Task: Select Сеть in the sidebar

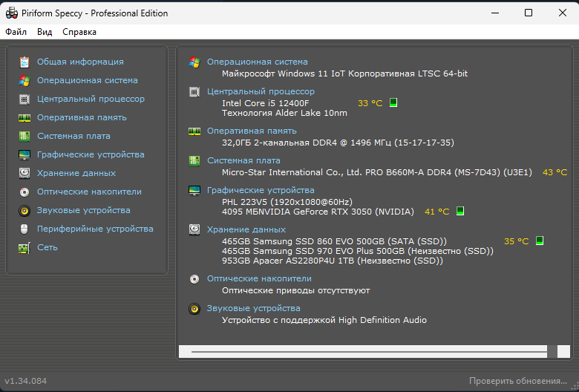Action: click(48, 247)
